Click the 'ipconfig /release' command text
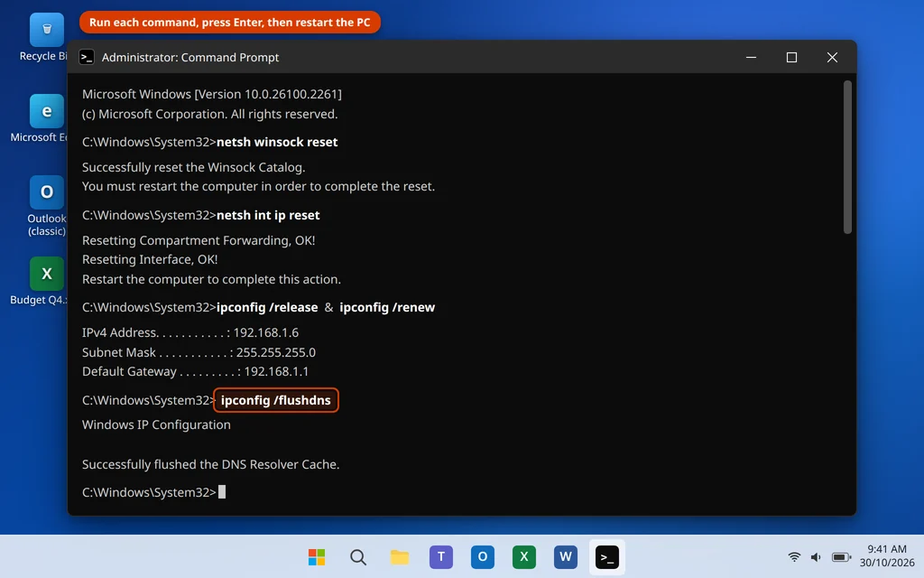Viewport: 924px width, 578px height. (x=267, y=307)
